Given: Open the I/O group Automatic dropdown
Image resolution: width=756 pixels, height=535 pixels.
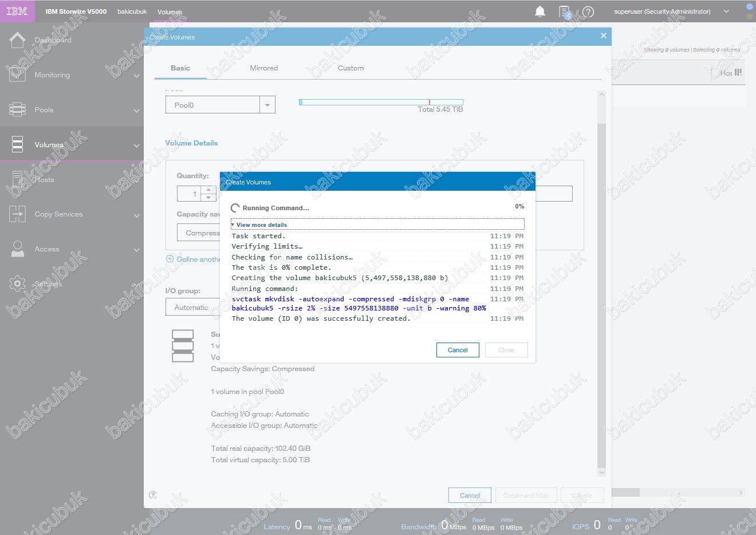Looking at the screenshot, I should pyautogui.click(x=192, y=308).
